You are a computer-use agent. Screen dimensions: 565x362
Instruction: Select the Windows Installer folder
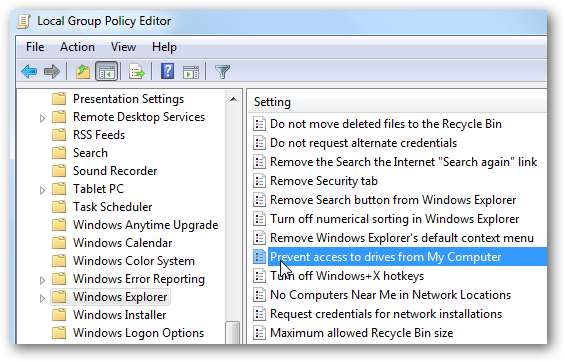119,315
